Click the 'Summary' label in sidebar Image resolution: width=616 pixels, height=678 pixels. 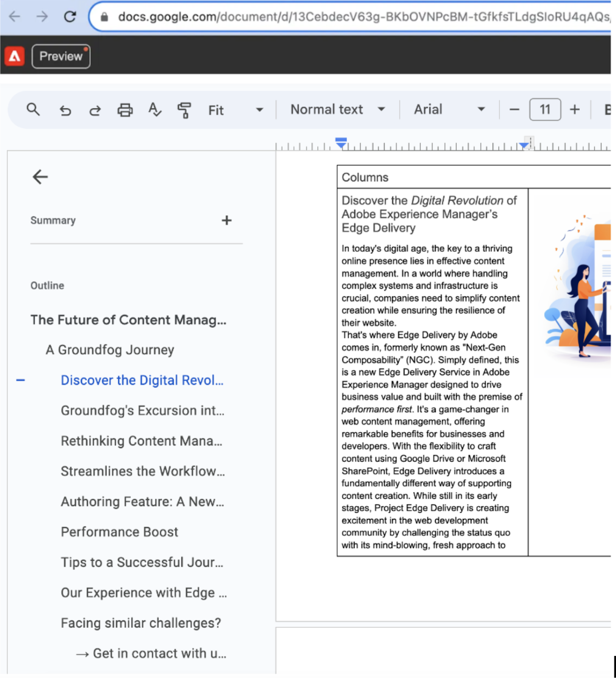tap(53, 220)
